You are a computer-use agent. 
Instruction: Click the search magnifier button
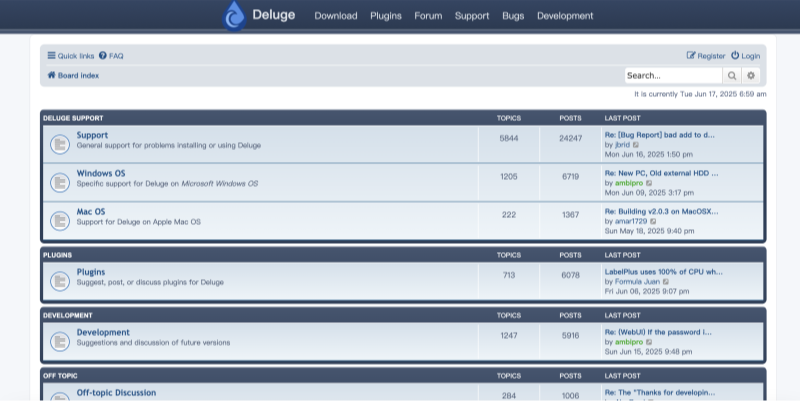pyautogui.click(x=732, y=76)
